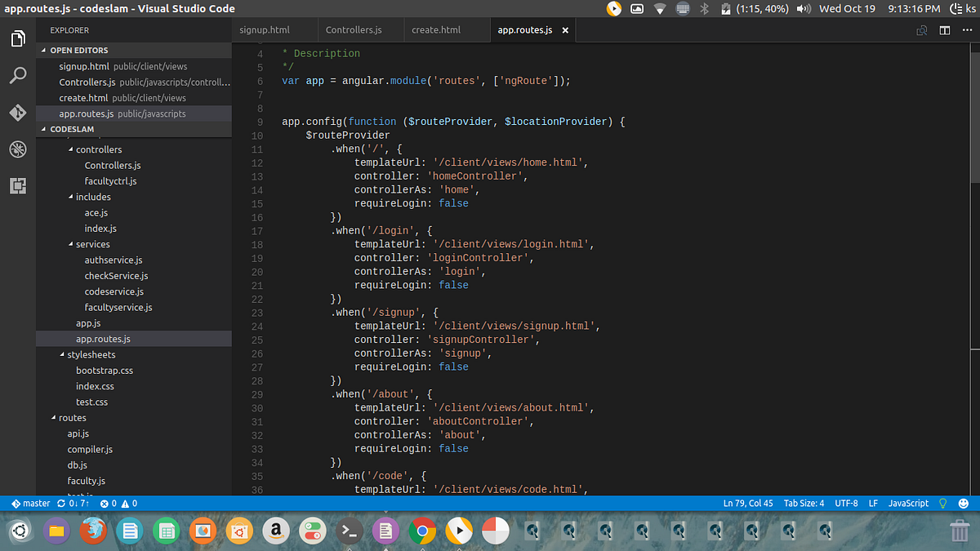Open the volume indicator in top bar
Viewport: 980px width, 551px height.
[804, 9]
